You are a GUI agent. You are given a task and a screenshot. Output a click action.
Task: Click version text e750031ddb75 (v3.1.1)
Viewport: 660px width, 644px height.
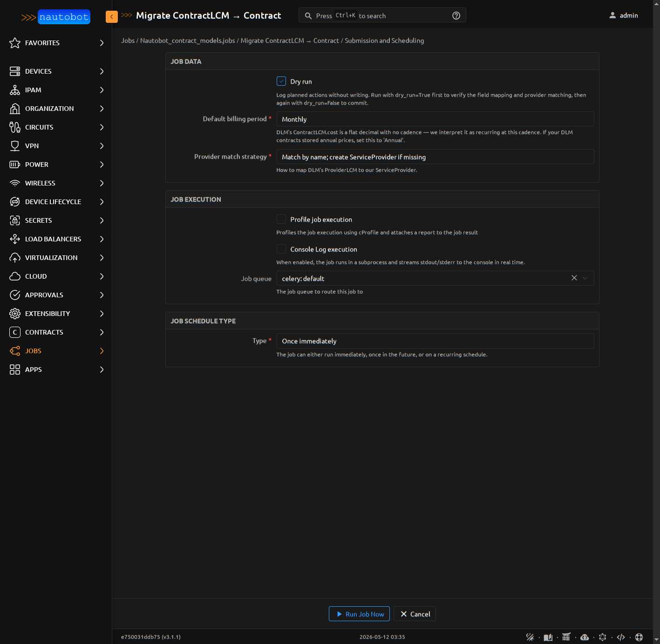click(151, 637)
